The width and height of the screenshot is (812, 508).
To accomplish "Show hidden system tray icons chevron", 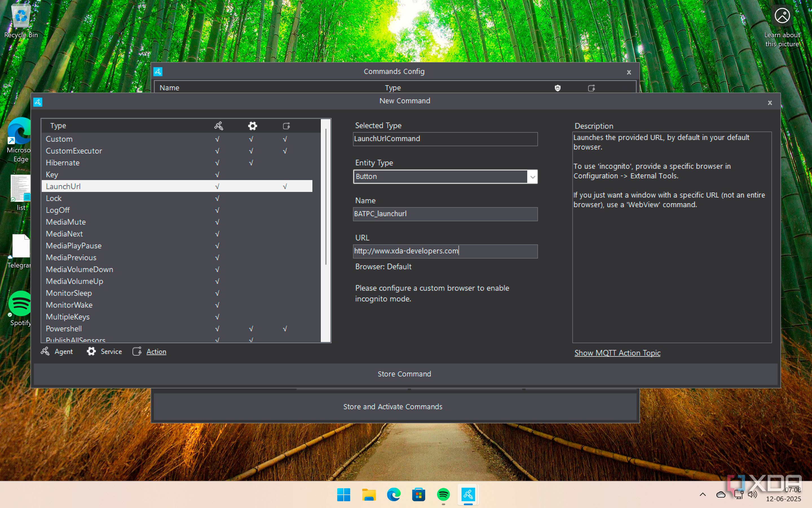I will pyautogui.click(x=703, y=494).
